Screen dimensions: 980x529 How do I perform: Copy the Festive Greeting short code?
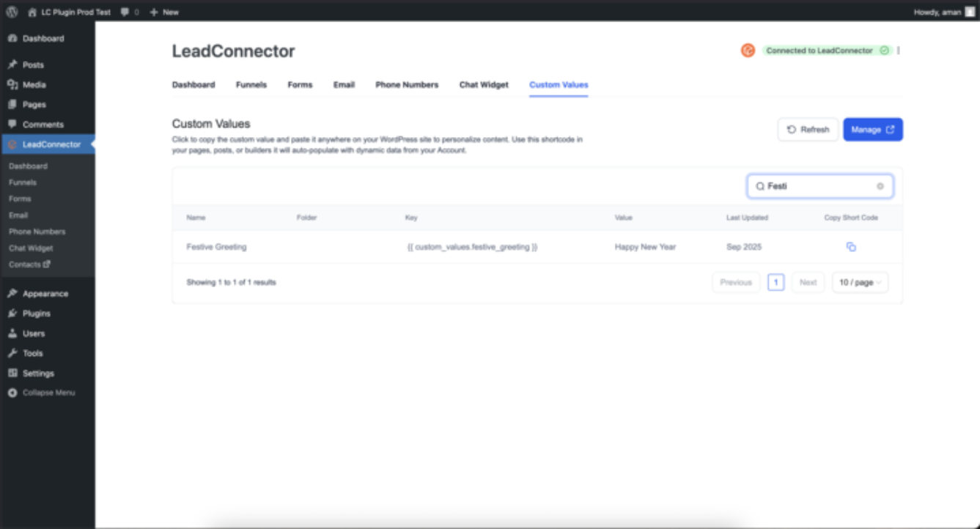851,247
